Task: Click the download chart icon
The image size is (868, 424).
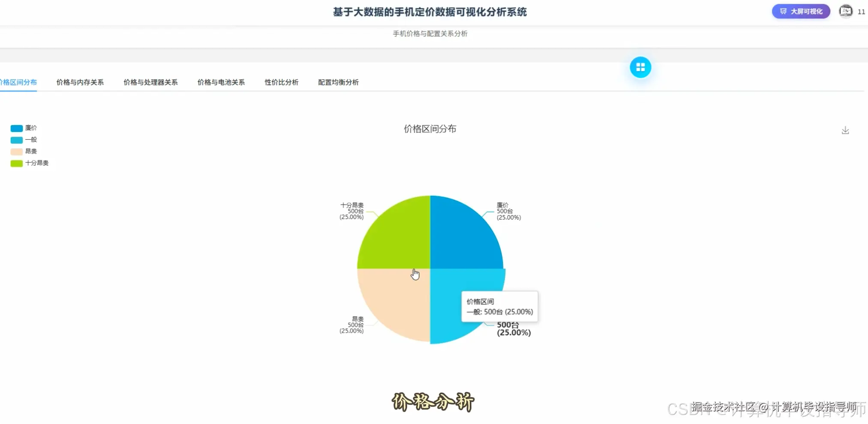Action: pyautogui.click(x=845, y=130)
